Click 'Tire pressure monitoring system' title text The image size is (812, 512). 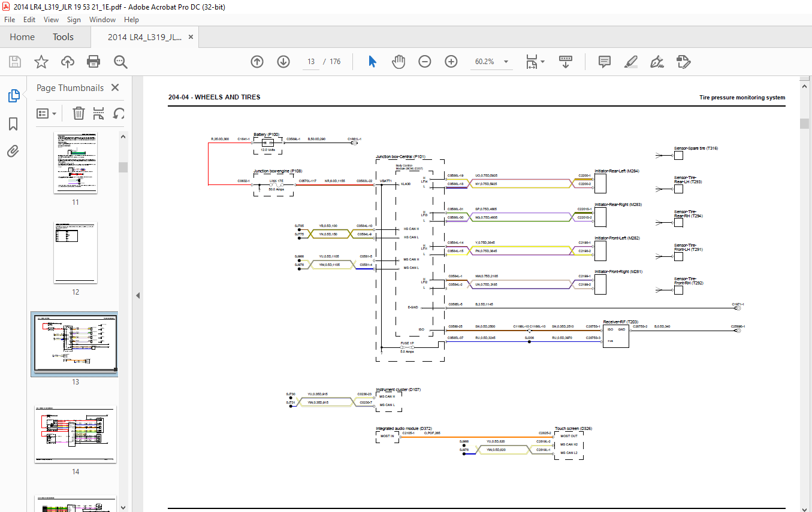click(x=742, y=98)
